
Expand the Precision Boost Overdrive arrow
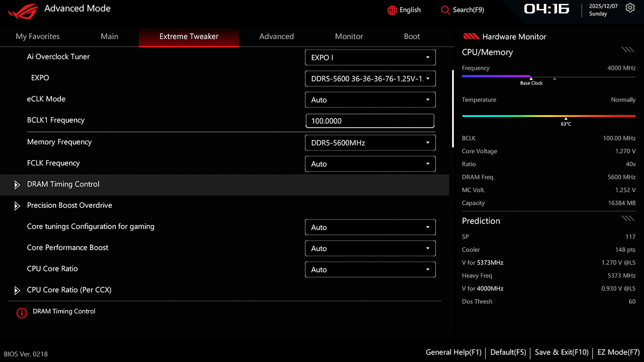point(17,206)
